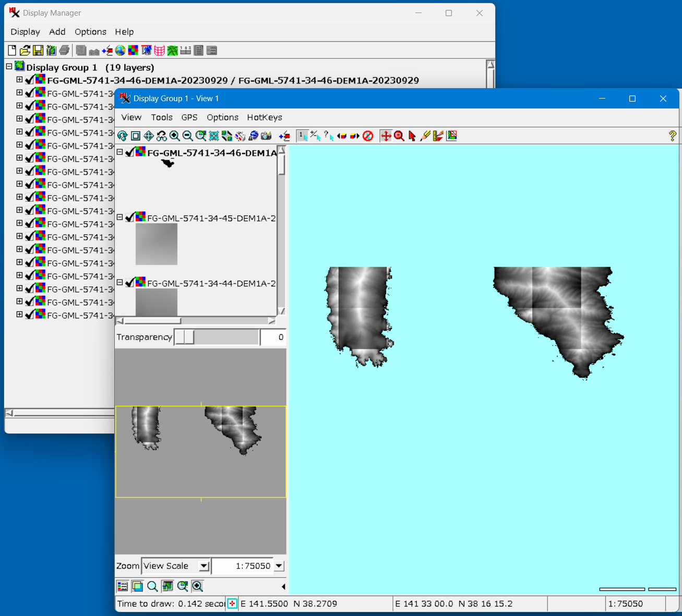The image size is (682, 616).
Task: Open the HotKeys menu
Action: 264,117
